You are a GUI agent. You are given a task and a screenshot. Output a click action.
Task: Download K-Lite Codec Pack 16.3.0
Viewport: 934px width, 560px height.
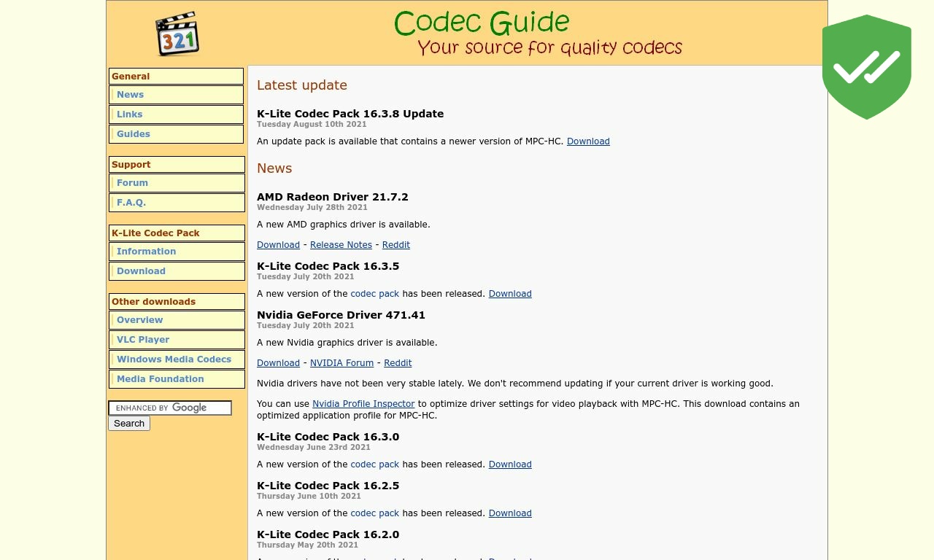(510, 464)
